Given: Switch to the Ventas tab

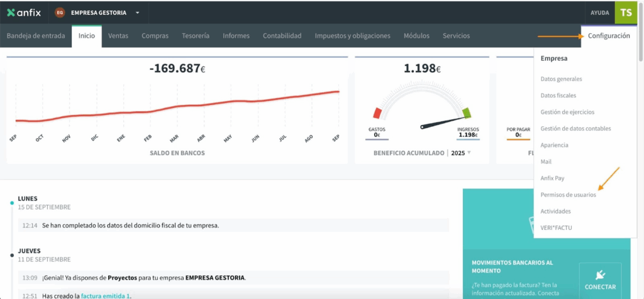Looking at the screenshot, I should tap(118, 36).
